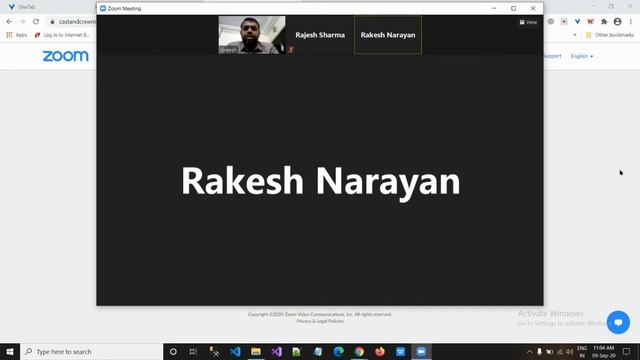
Task: Open the Support link on the web page
Action: (x=553, y=56)
